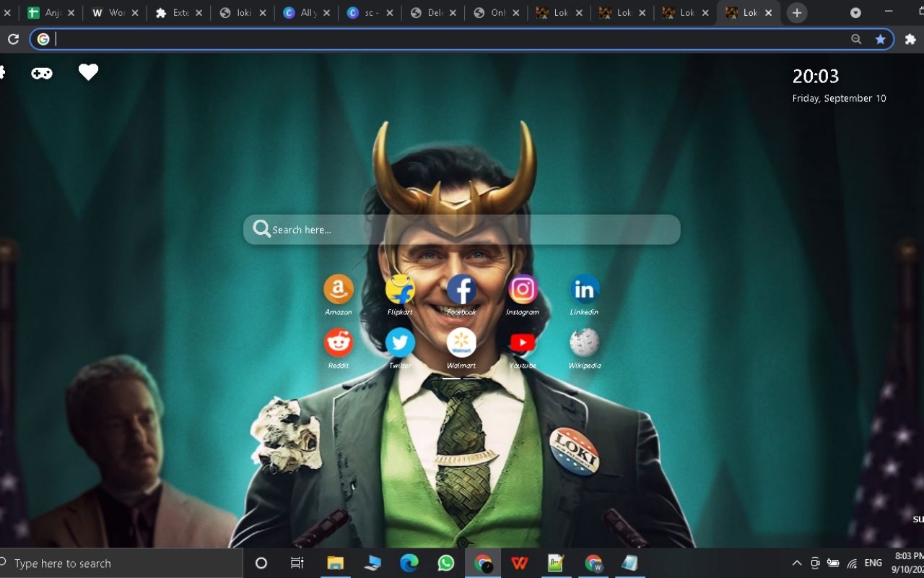Open the Facebook shortcut
924x578 pixels.
(461, 289)
